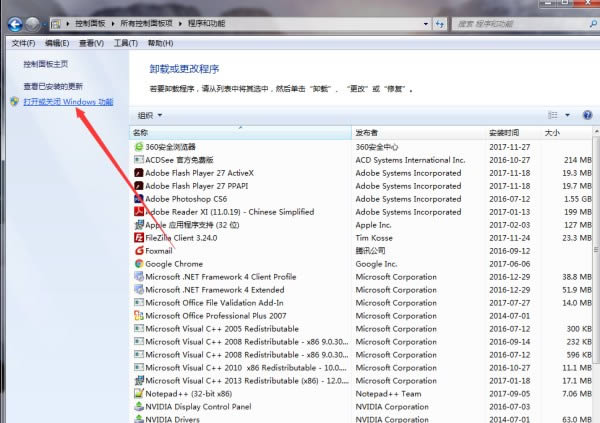Open 查看已安装的更新 link

point(53,87)
